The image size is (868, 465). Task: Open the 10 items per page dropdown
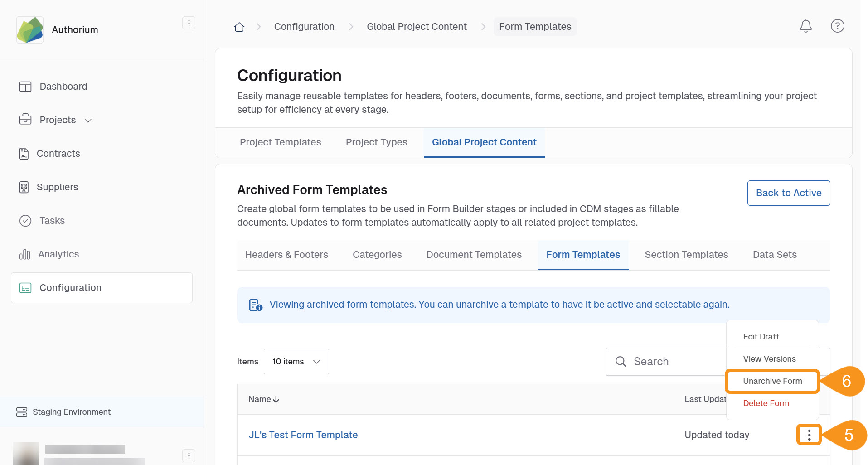[296, 361]
